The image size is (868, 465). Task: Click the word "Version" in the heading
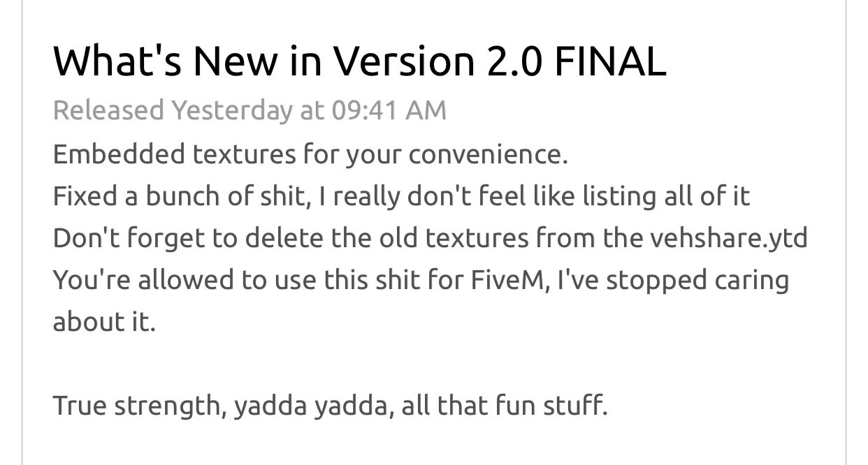(403, 63)
